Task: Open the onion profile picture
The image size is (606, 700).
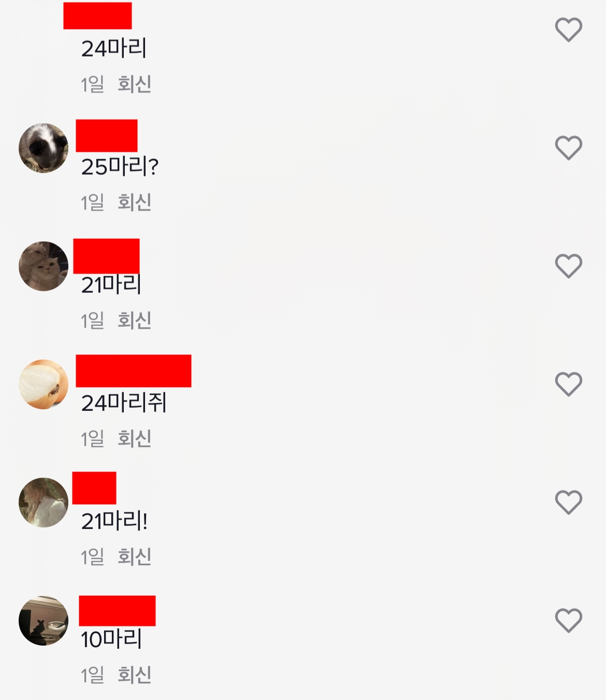Action: [44, 384]
